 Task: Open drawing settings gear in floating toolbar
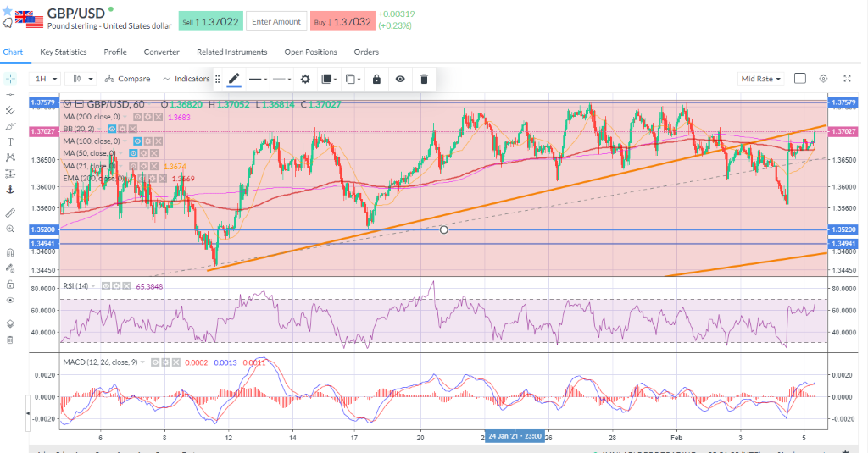(x=305, y=79)
